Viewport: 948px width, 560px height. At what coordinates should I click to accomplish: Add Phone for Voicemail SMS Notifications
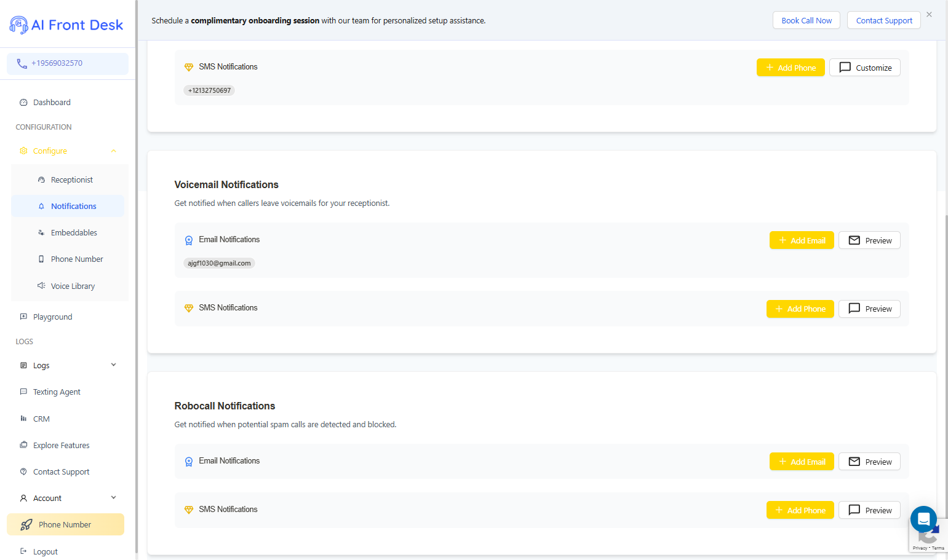click(800, 309)
